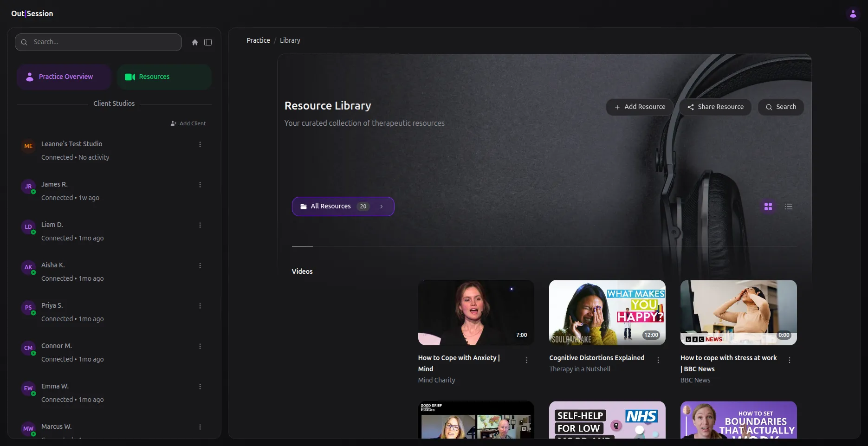
Task: Select the Resources tab
Action: coord(164,77)
